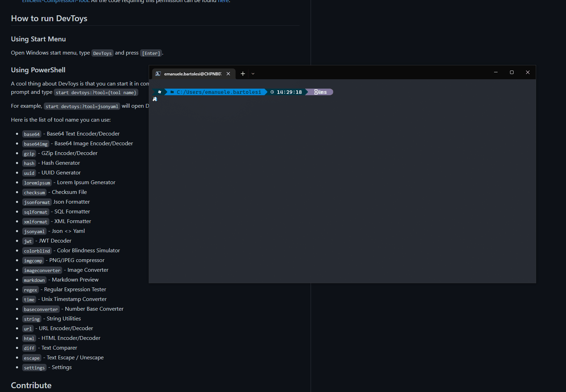The image size is (566, 392).
Task: Click the 'settings' tool name code
Action: click(x=34, y=368)
